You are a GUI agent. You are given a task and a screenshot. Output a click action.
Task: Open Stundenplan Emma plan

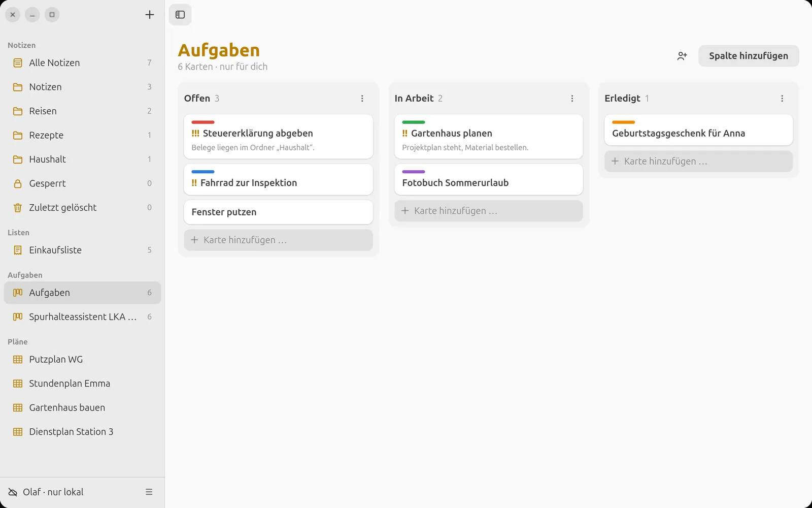point(82,384)
